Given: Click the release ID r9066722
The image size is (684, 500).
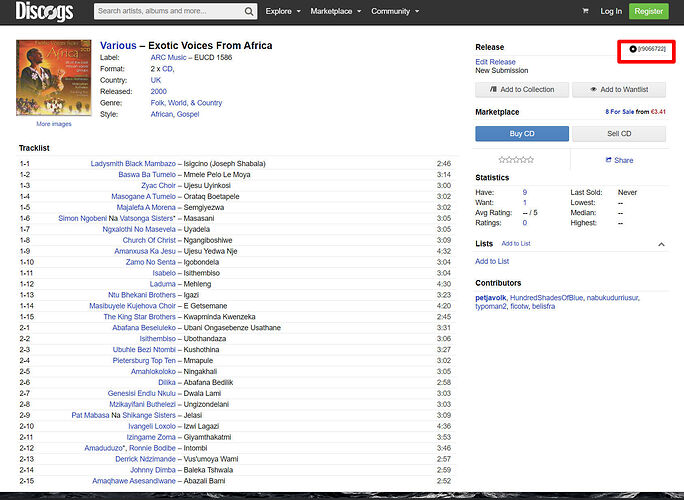Looking at the screenshot, I should (652, 49).
